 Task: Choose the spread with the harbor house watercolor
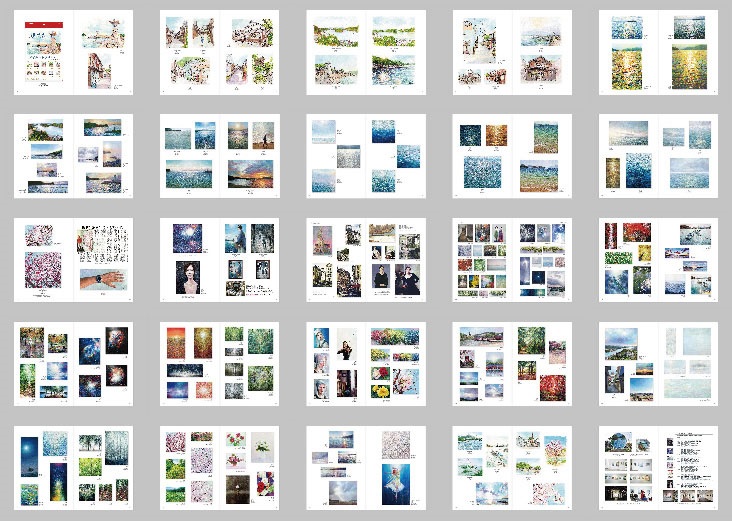point(512,52)
